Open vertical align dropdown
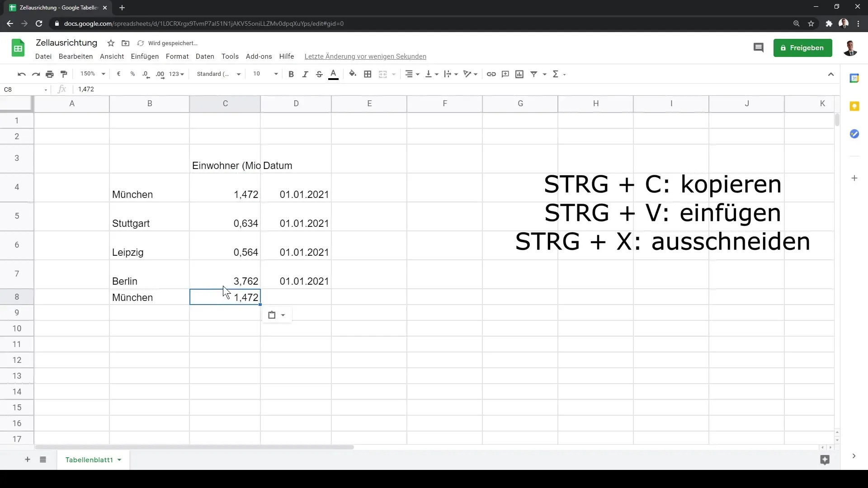This screenshot has width=868, height=488. 431,74
